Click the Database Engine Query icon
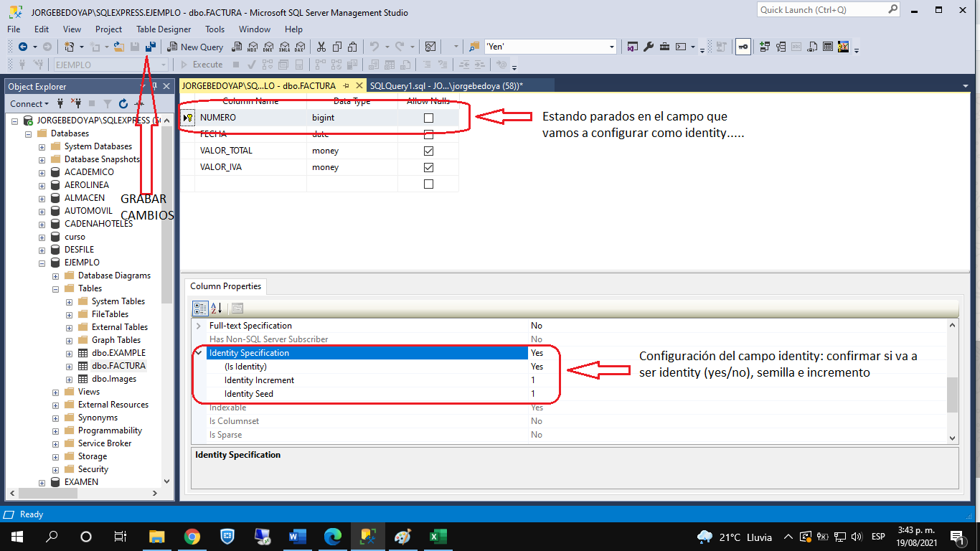Image resolution: width=980 pixels, height=551 pixels. [236, 47]
